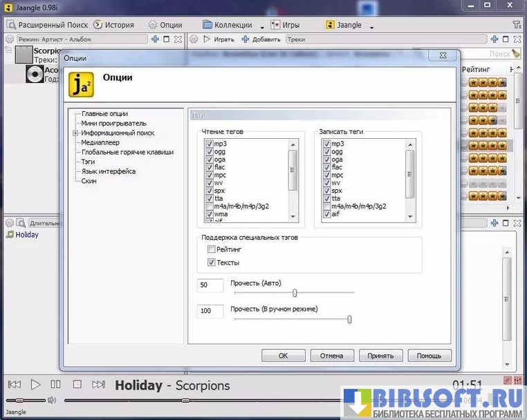Select Скин in the options tree
The image size is (527, 420).
click(89, 181)
